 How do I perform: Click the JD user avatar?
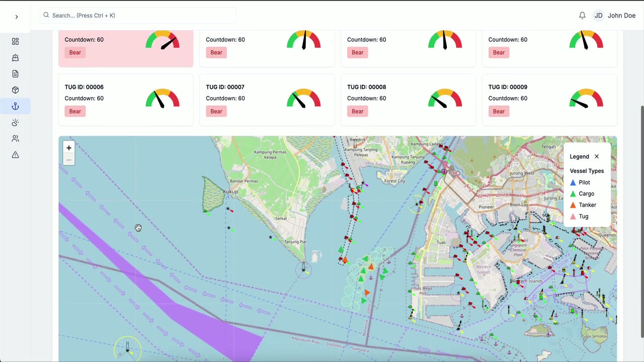(598, 16)
